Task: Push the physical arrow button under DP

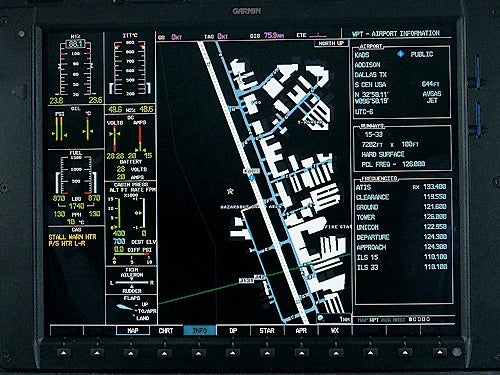Action: (x=233, y=353)
